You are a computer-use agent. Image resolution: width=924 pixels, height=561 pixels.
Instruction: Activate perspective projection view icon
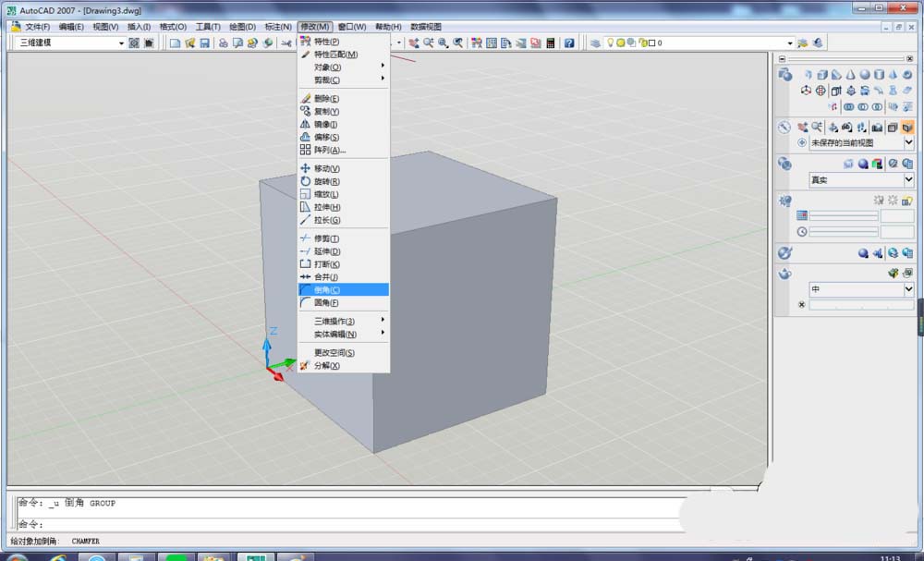(907, 128)
